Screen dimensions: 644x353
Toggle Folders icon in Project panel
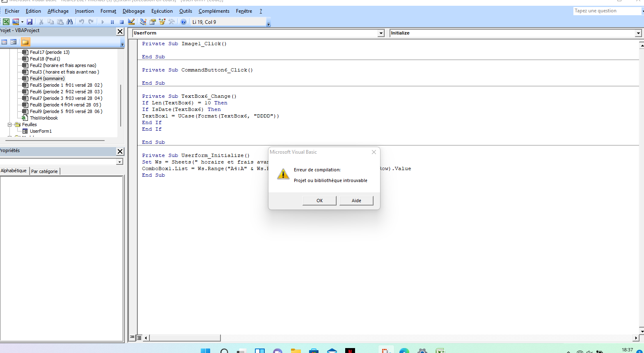click(25, 42)
